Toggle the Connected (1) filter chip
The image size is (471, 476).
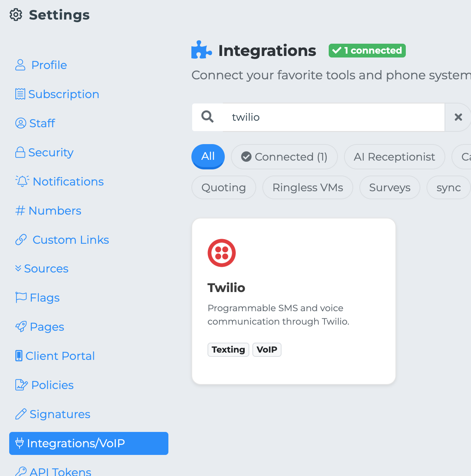284,157
